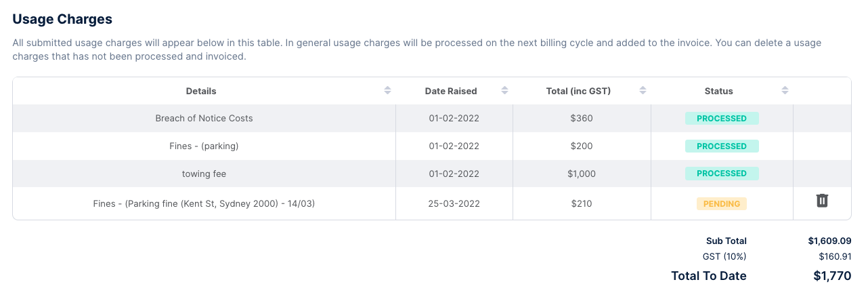
Task: Click the 25-03-2022 date cell
Action: pos(454,203)
